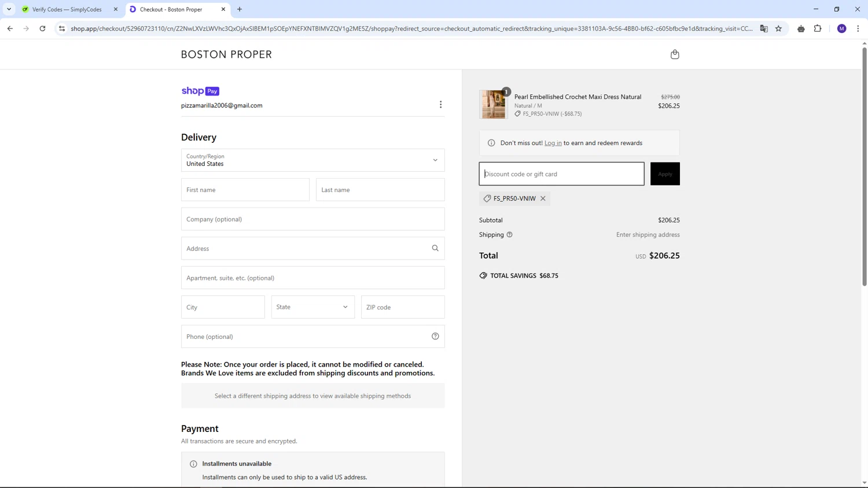868x488 pixels.
Task: Click the BOSTON PROPER store logo
Action: [x=226, y=54]
